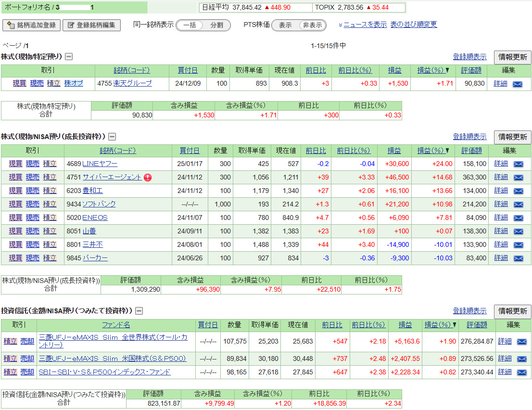Open the 楽天グループ stock link
This screenshot has height=410, width=532.
tap(132, 83)
